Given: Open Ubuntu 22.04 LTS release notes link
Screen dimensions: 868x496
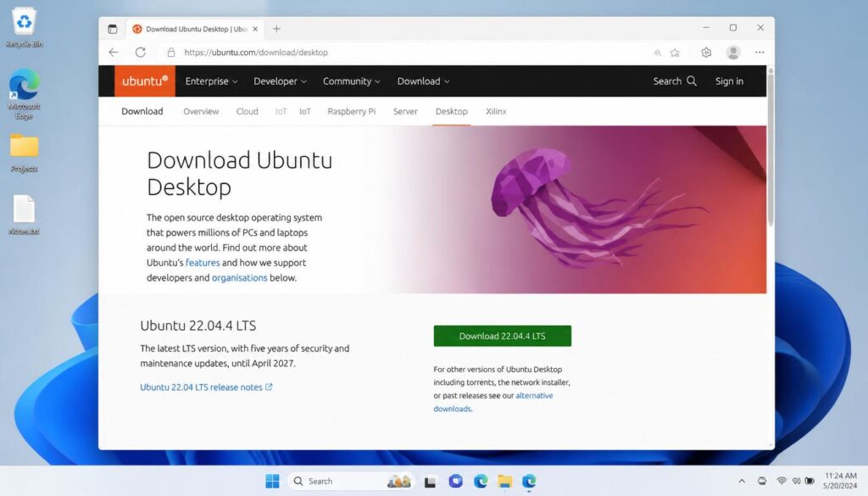Looking at the screenshot, I should click(x=202, y=387).
